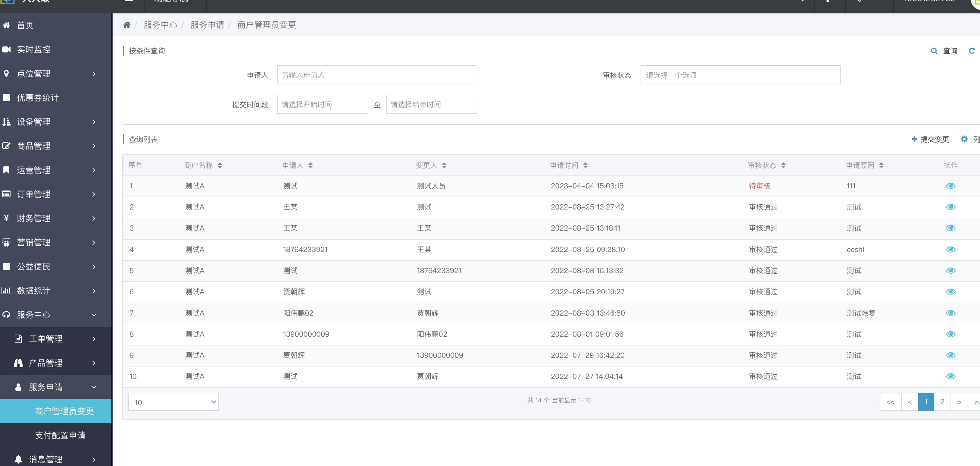Click the home icon in breadcrumb
Image resolution: width=980 pixels, height=466 pixels.
127,25
